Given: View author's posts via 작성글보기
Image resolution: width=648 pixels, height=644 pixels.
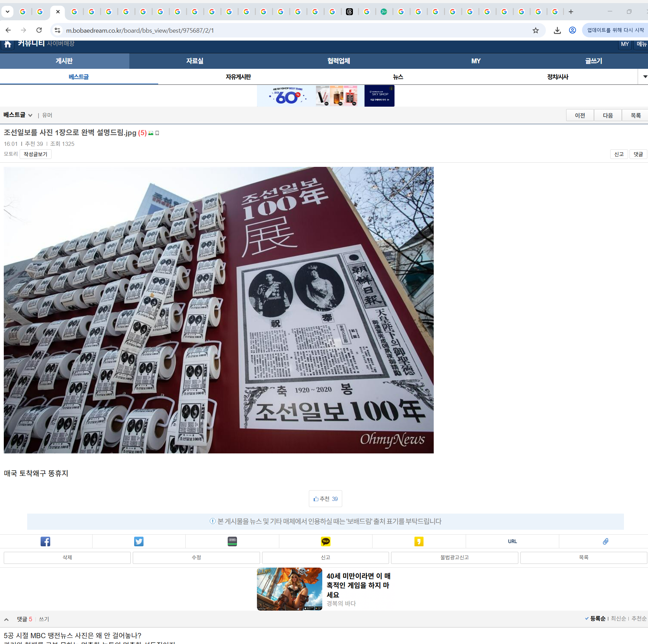Looking at the screenshot, I should pyautogui.click(x=35, y=154).
